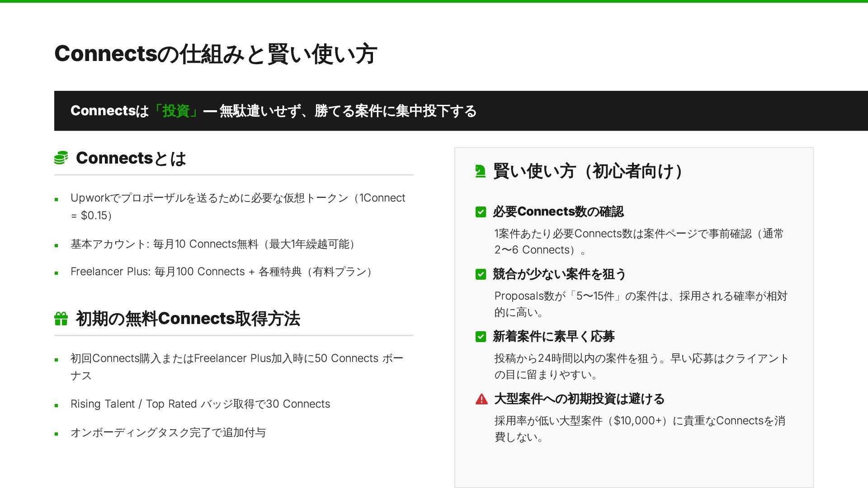
Task: Click the green bullet before Rising Talent
Action: 57,405
